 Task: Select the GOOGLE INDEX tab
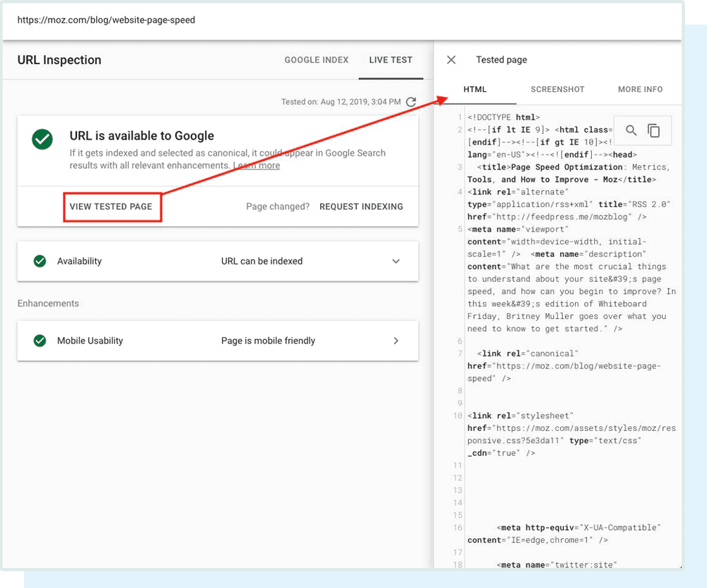pyautogui.click(x=316, y=60)
